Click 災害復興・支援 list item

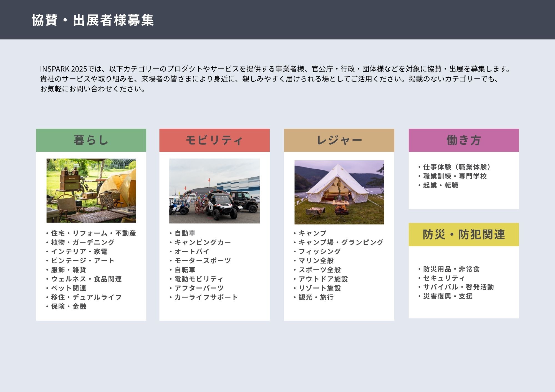pos(445,296)
